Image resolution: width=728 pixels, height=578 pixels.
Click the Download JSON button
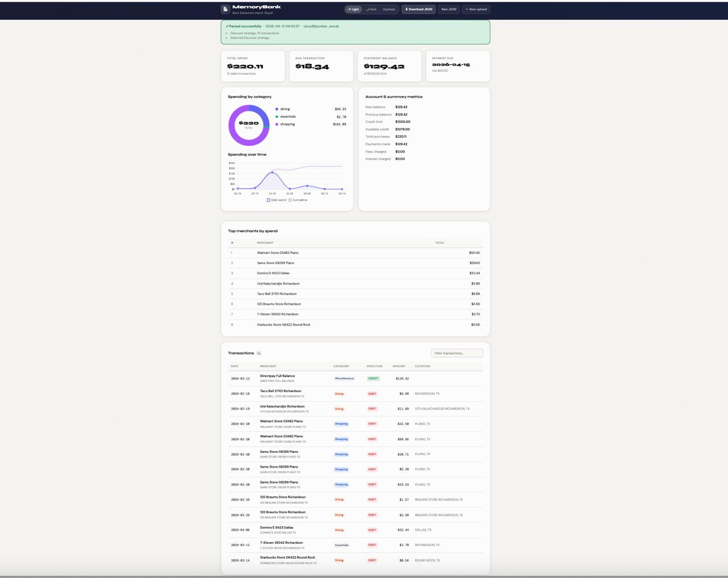click(x=419, y=9)
